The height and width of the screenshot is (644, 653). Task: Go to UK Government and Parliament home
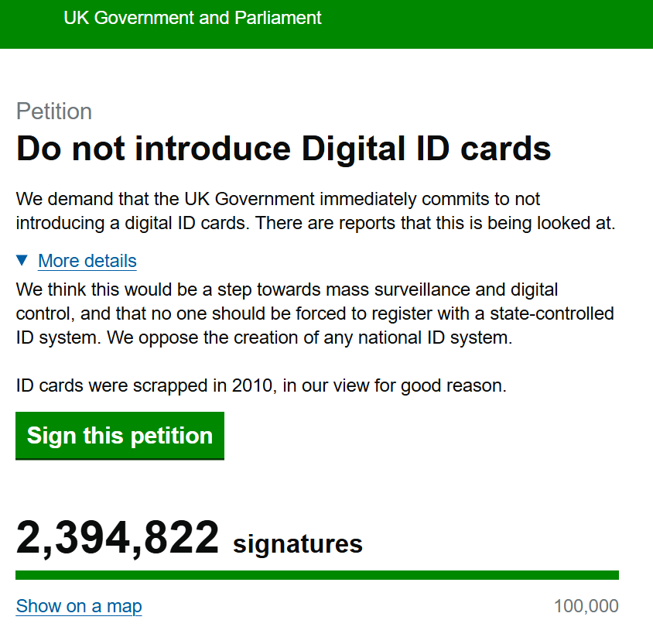193,18
